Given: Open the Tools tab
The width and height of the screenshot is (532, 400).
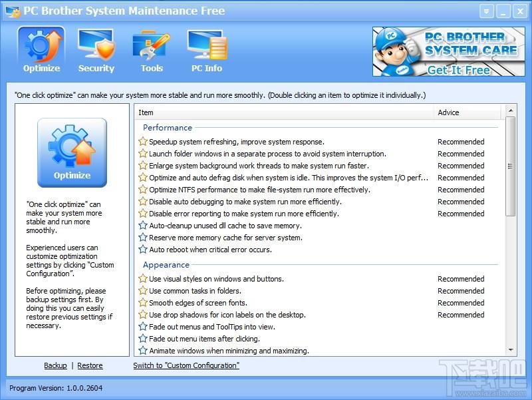Looking at the screenshot, I should pos(152,51).
